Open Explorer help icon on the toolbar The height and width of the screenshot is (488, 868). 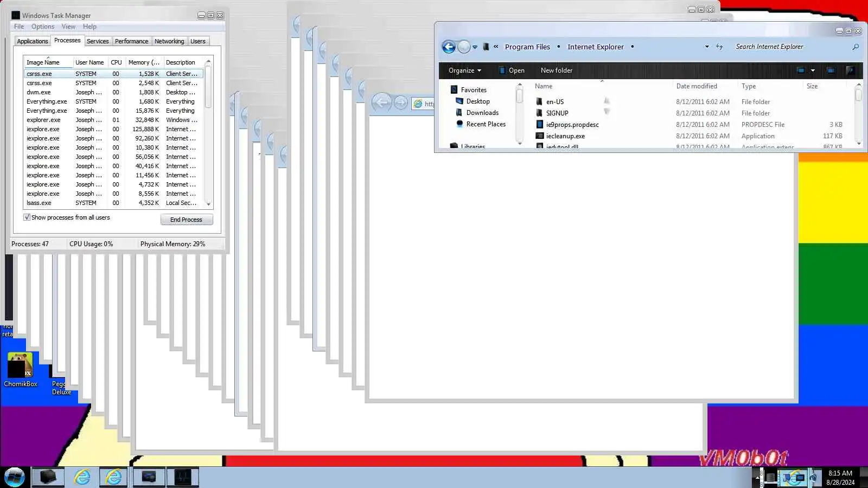[850, 70]
